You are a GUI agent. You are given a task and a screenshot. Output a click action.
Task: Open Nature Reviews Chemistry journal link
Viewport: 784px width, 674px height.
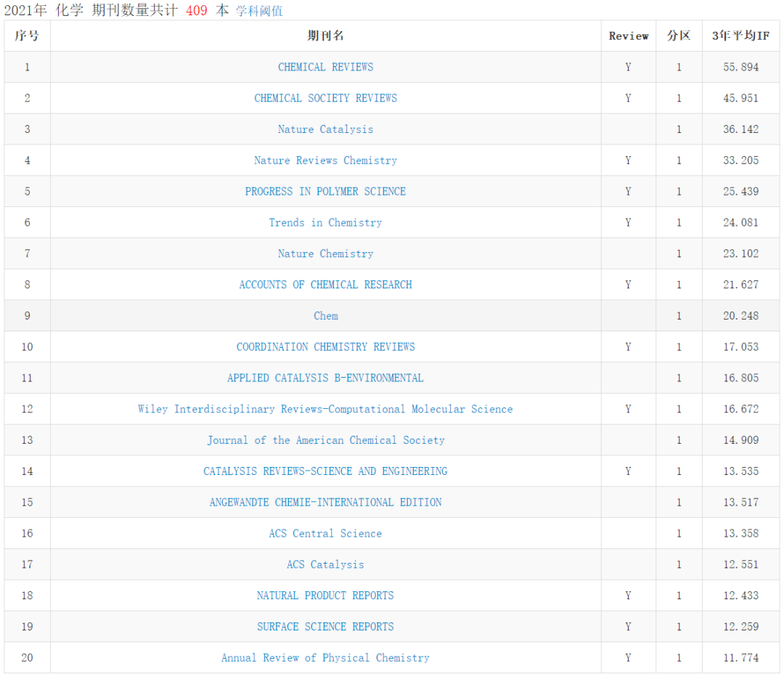[325, 160]
